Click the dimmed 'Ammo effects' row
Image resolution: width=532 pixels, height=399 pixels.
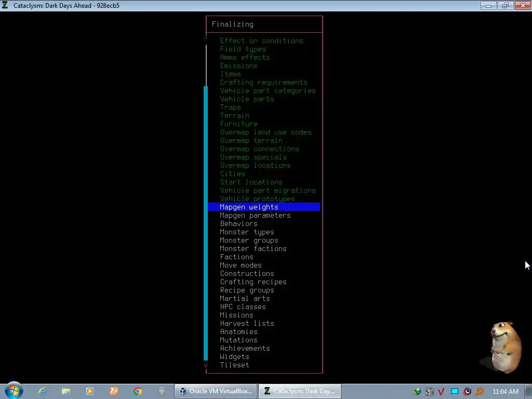245,57
